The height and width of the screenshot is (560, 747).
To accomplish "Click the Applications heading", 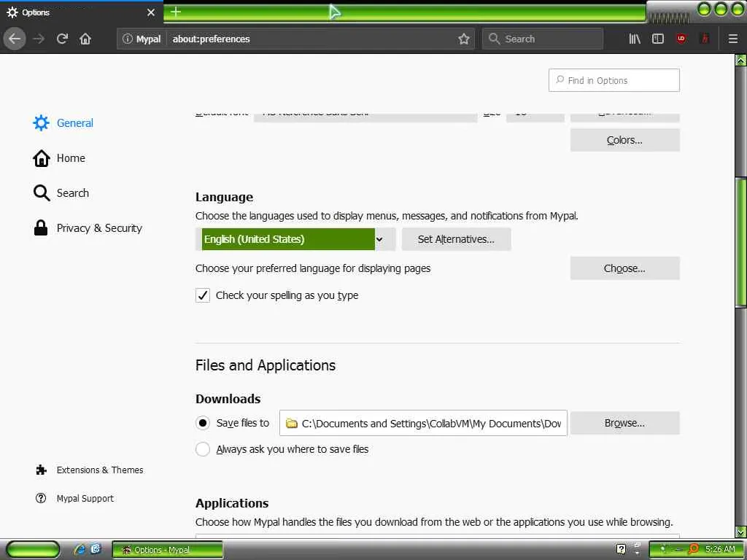I will click(x=232, y=503).
